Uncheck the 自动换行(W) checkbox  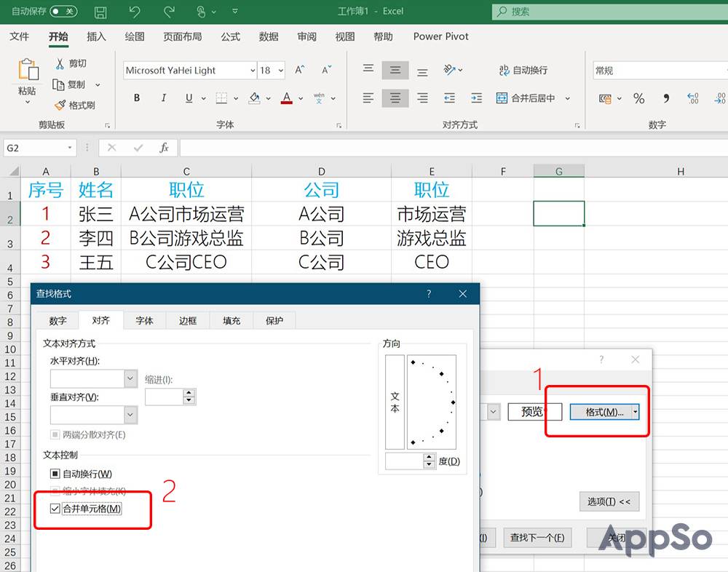[55, 473]
